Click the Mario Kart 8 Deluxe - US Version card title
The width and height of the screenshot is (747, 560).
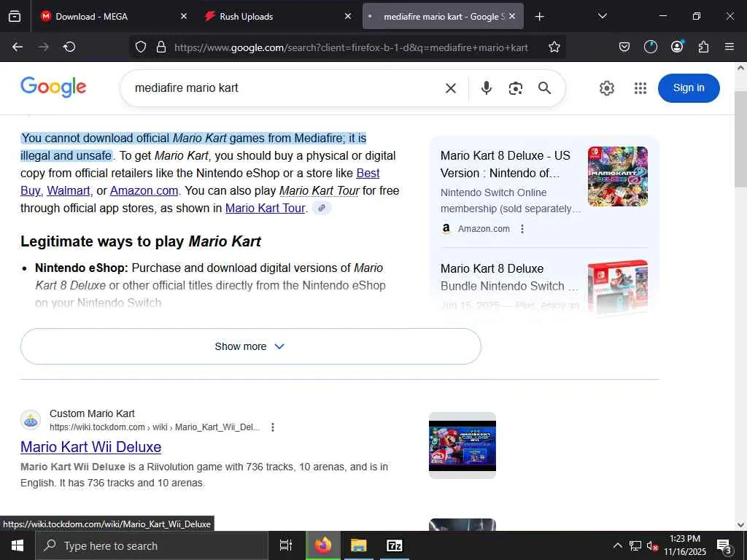coord(505,164)
